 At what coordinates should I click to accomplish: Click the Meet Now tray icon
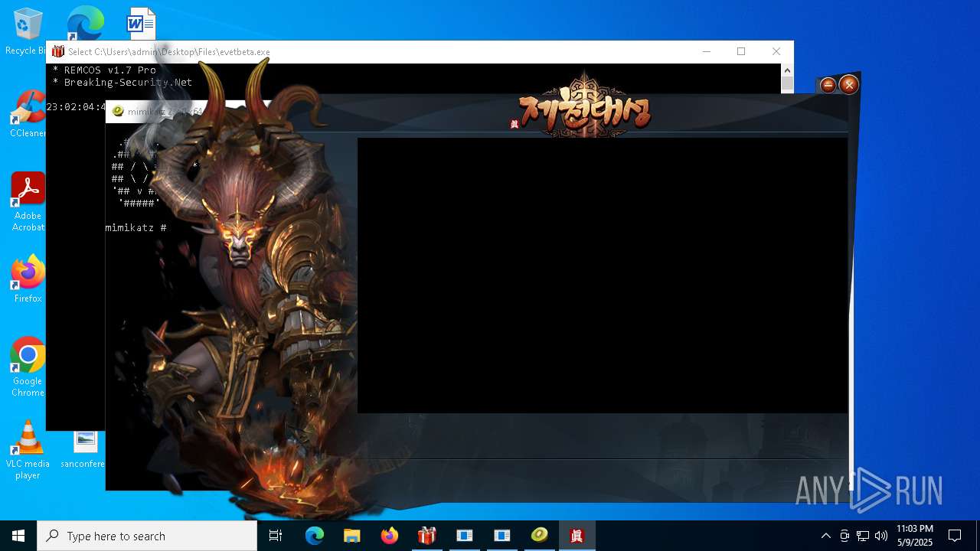[844, 536]
